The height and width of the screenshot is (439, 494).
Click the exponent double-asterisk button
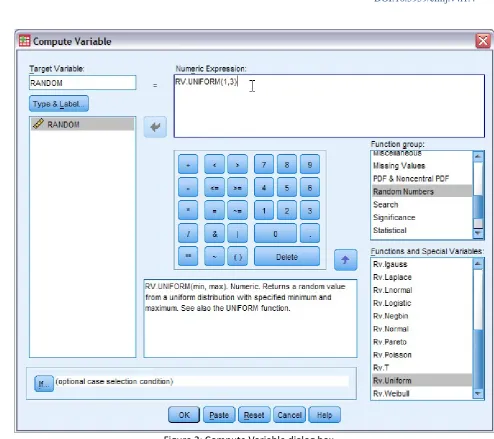pos(188,256)
